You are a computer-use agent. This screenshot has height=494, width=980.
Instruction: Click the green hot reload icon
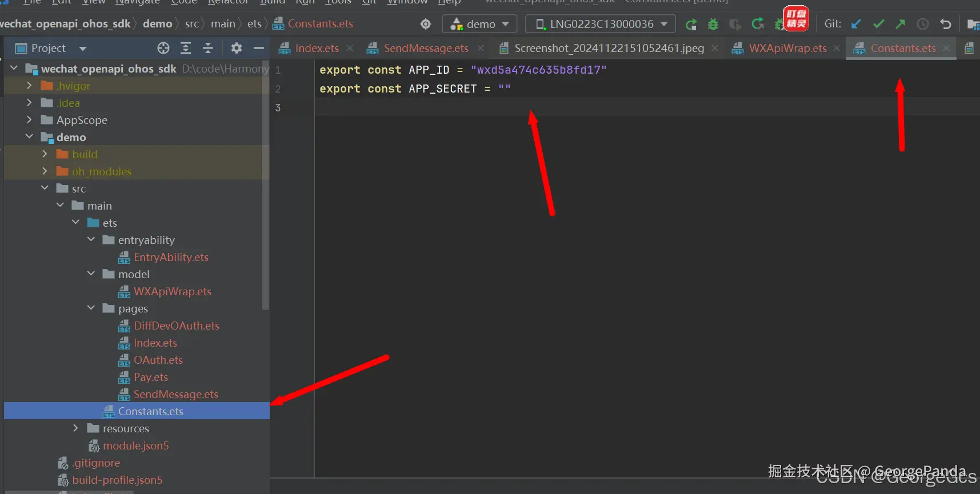click(x=758, y=24)
